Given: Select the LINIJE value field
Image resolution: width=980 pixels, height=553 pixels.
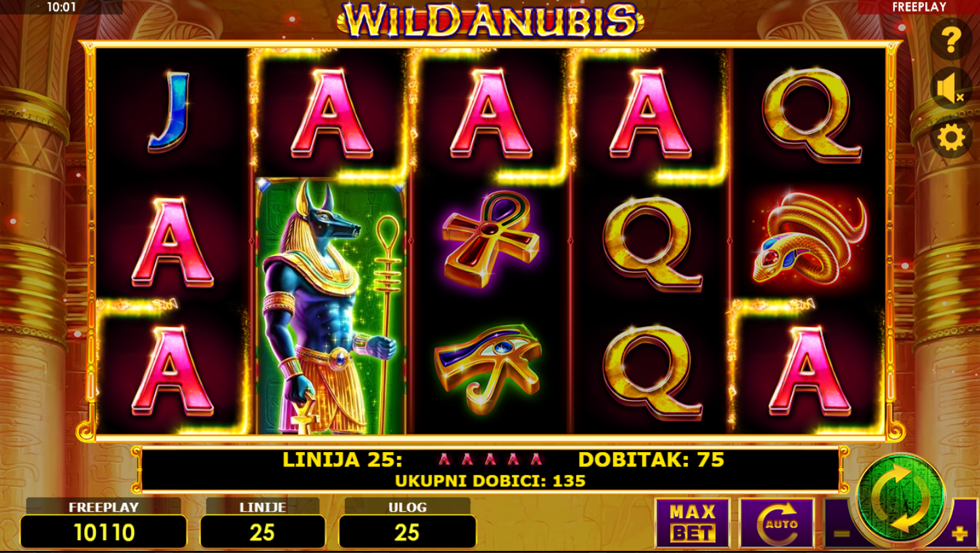Looking at the screenshot, I should click(262, 532).
